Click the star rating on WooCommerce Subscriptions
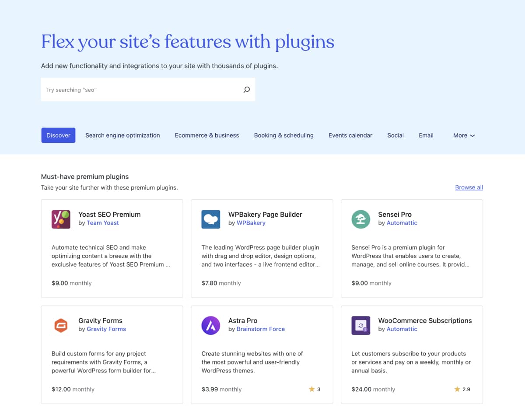 click(x=462, y=389)
